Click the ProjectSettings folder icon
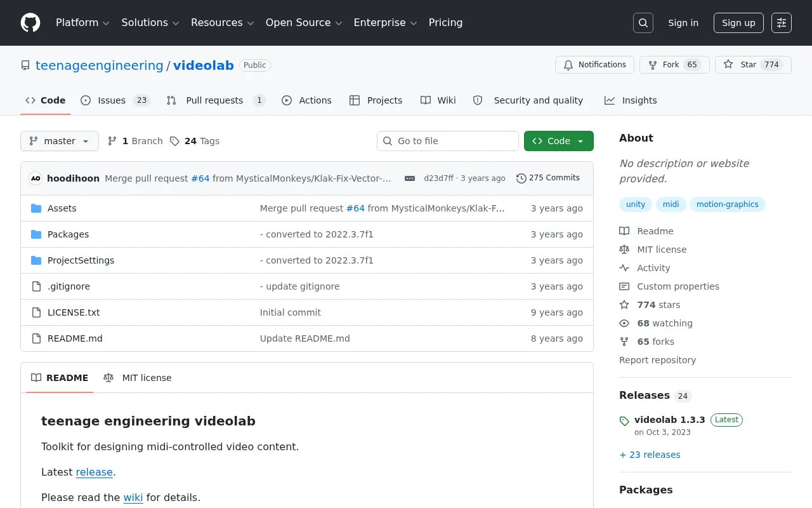 coord(36,260)
